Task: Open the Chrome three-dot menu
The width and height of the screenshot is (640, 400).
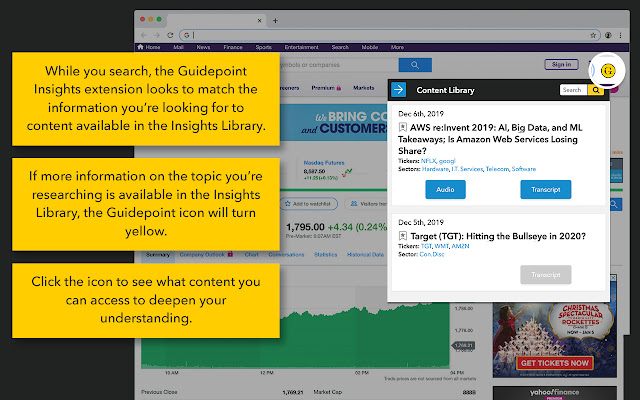Action: click(x=620, y=35)
